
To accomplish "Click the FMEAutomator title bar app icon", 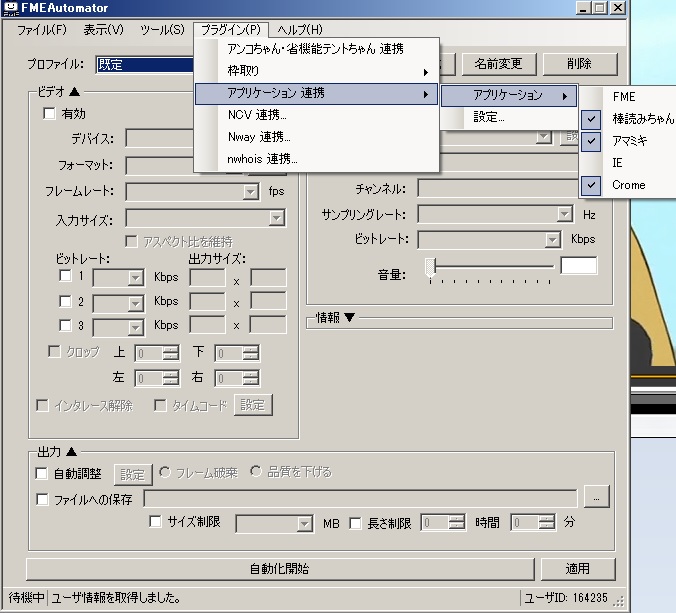I will 10,8.
